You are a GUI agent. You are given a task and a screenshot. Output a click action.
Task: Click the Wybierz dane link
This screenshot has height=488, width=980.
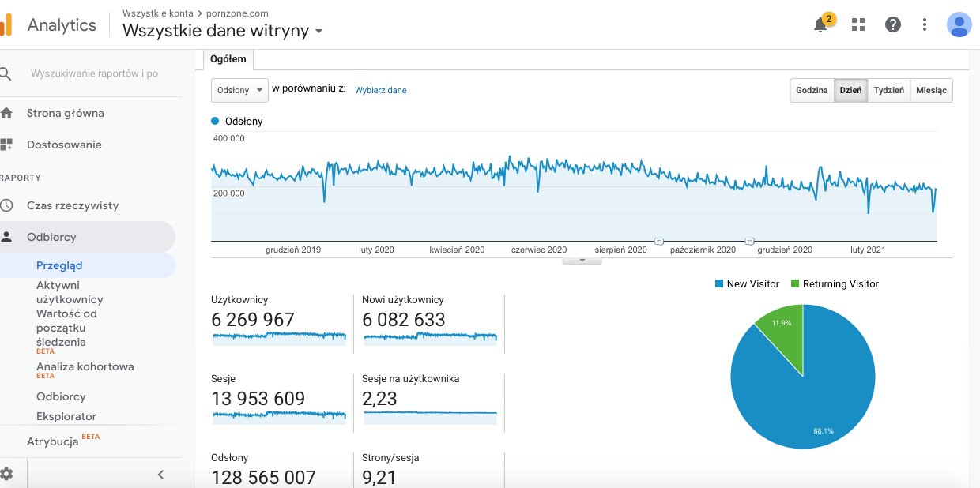pos(380,90)
